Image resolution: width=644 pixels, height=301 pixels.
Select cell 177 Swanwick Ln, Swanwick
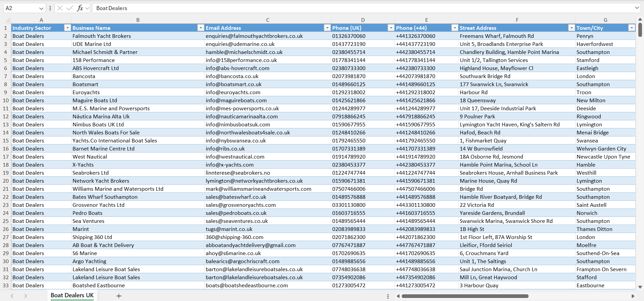[517, 84]
